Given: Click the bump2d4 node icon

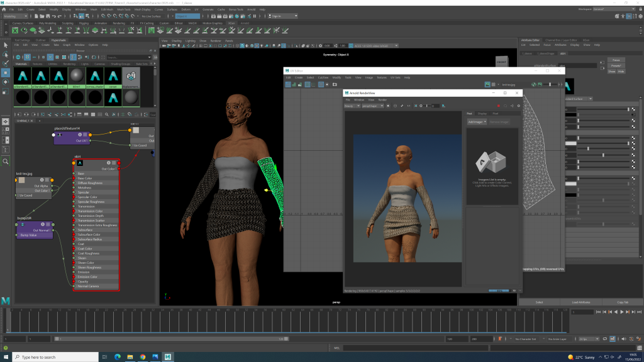Looking at the screenshot, I should (x=23, y=224).
